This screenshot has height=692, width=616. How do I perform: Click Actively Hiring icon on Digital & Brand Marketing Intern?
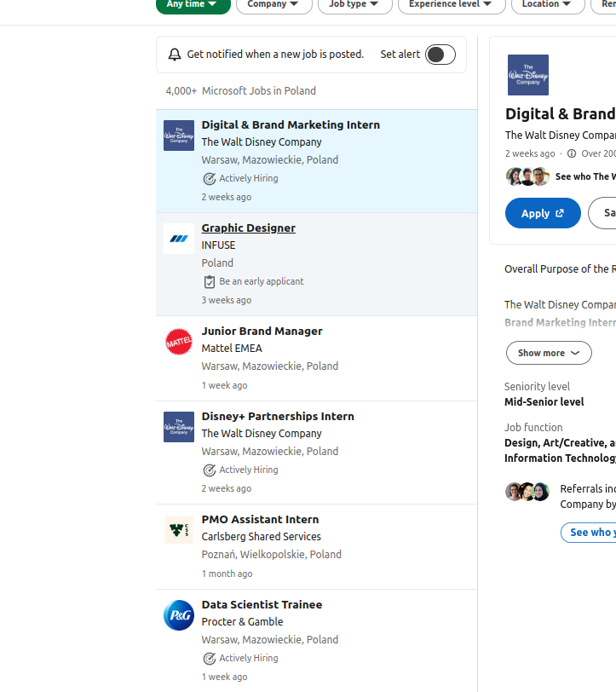point(209,179)
